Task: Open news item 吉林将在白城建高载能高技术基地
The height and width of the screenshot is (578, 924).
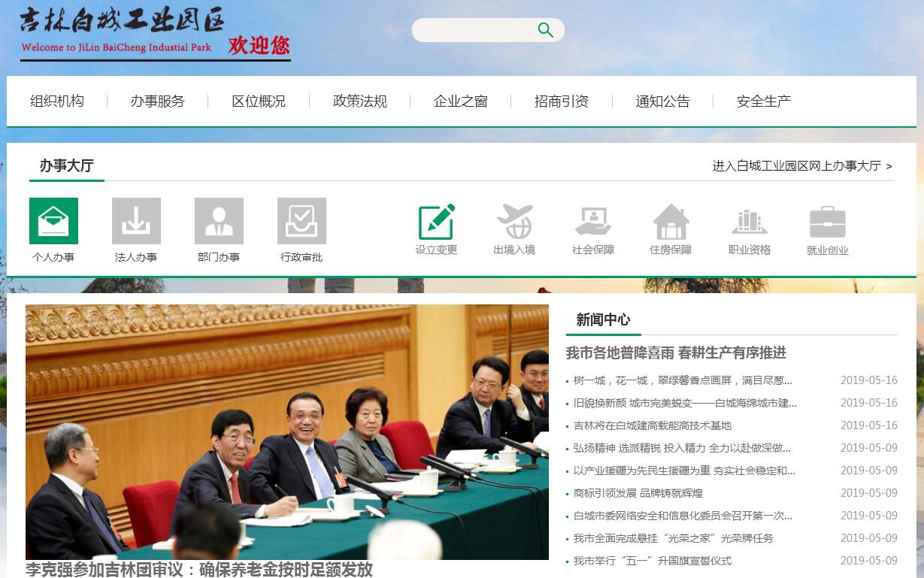Action: (653, 425)
